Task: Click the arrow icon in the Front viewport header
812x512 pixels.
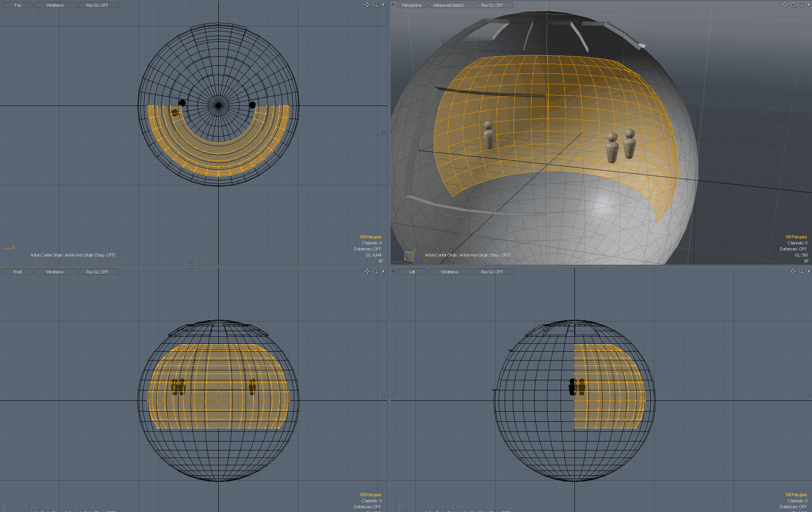Action: tap(383, 272)
